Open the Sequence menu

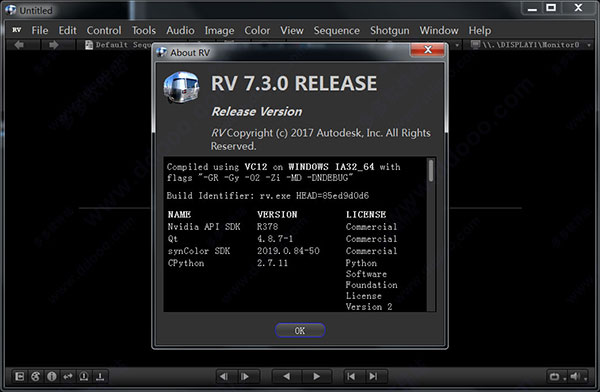(x=336, y=30)
